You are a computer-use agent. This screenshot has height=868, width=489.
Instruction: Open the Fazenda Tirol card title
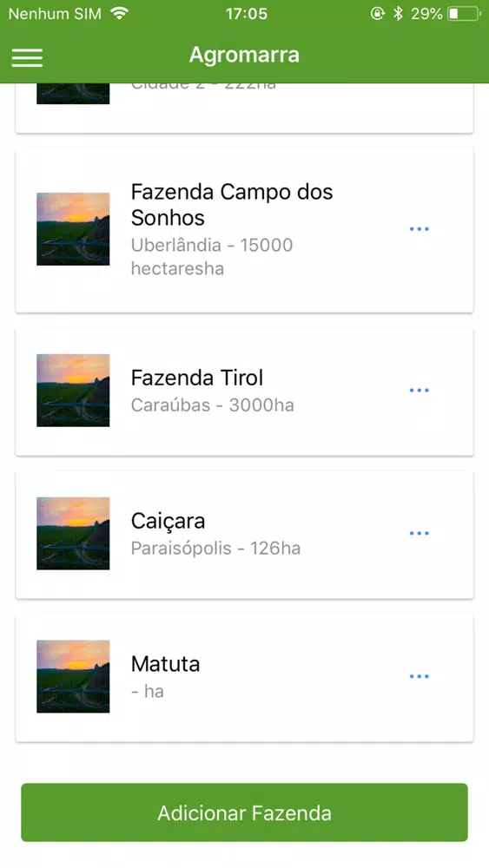[x=196, y=378]
